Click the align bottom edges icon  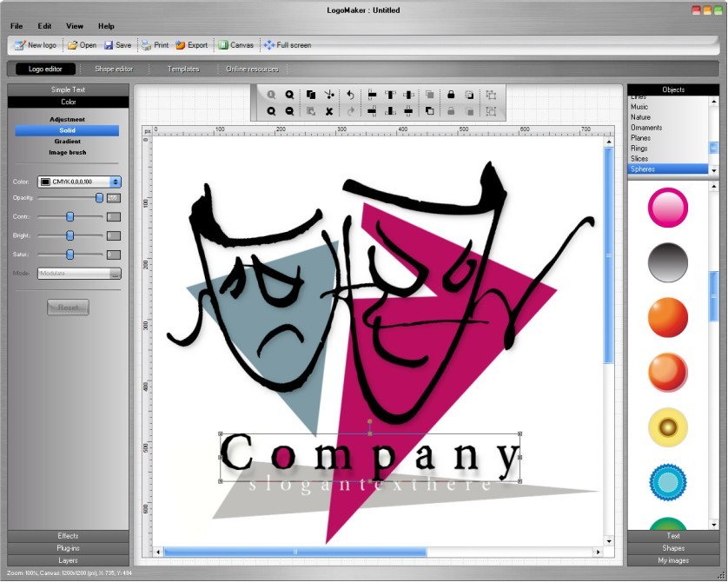(x=390, y=111)
